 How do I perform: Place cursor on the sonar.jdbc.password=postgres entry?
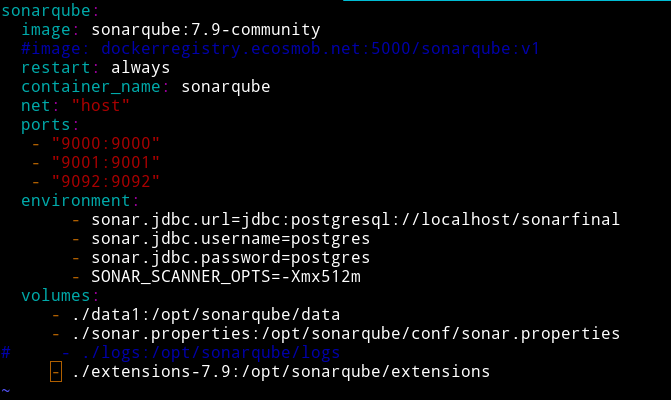(230, 257)
